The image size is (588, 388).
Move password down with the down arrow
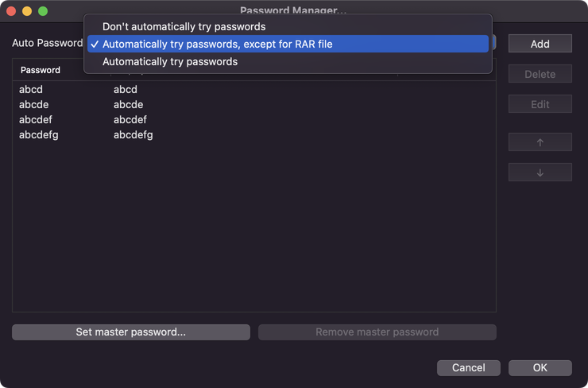pyautogui.click(x=540, y=173)
